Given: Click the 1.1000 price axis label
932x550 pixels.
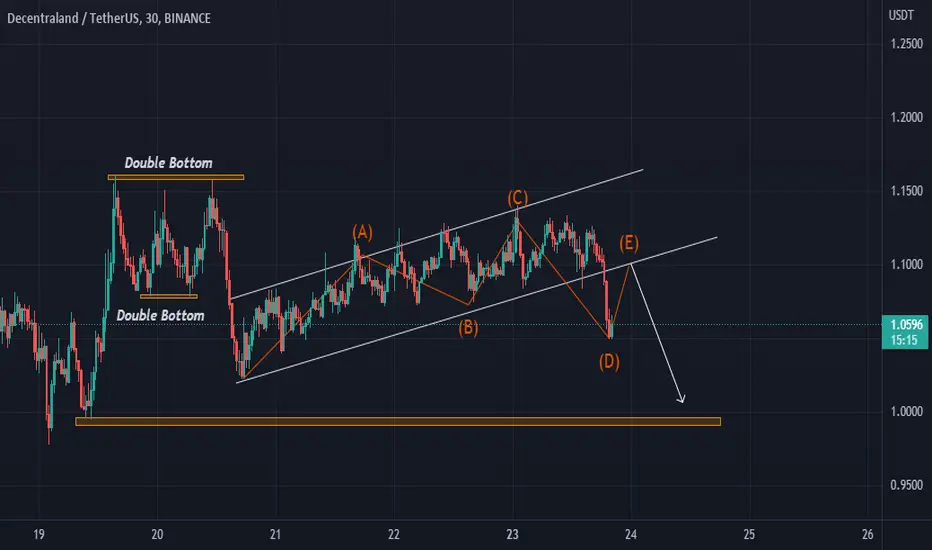Looking at the screenshot, I should (906, 264).
